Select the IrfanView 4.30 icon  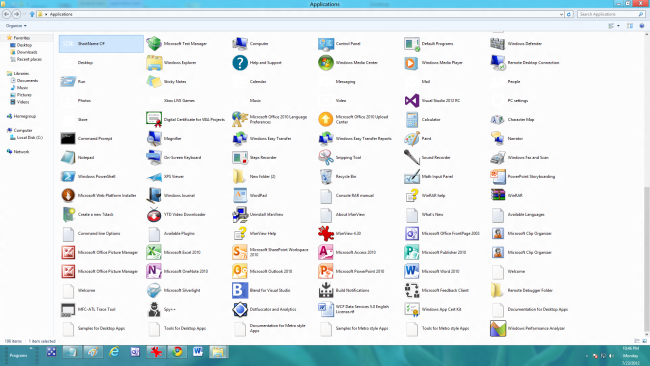(326, 233)
